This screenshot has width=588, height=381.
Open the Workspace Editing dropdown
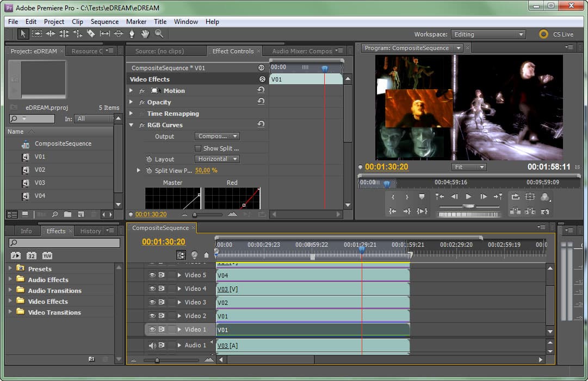[x=488, y=34]
